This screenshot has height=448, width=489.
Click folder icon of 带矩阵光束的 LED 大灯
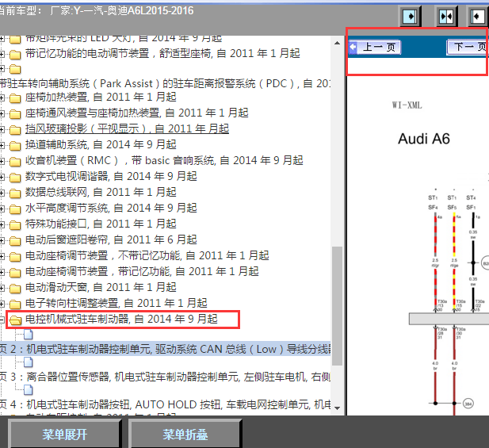click(15, 40)
